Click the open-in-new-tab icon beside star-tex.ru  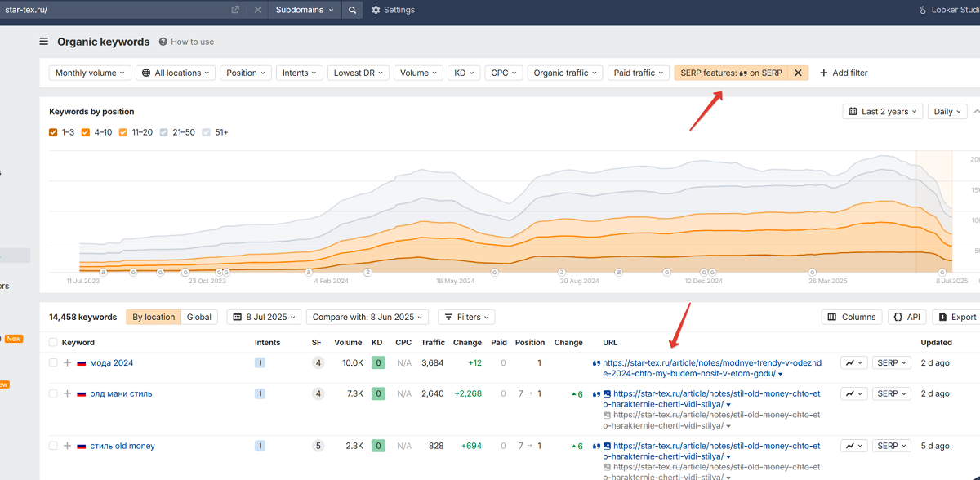pos(235,10)
